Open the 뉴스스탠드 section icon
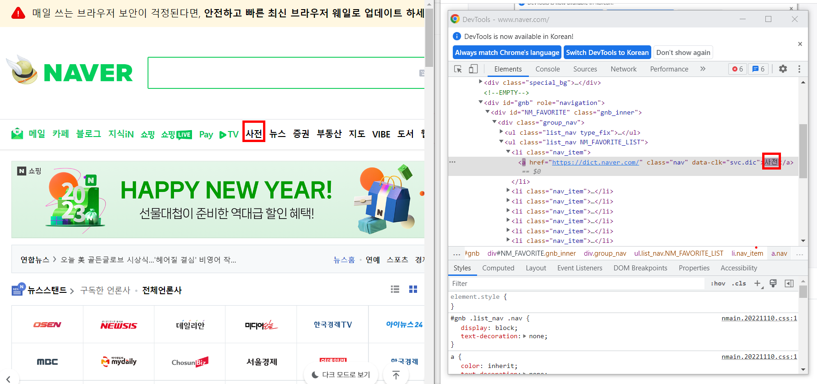This screenshot has width=817, height=384. [x=18, y=289]
